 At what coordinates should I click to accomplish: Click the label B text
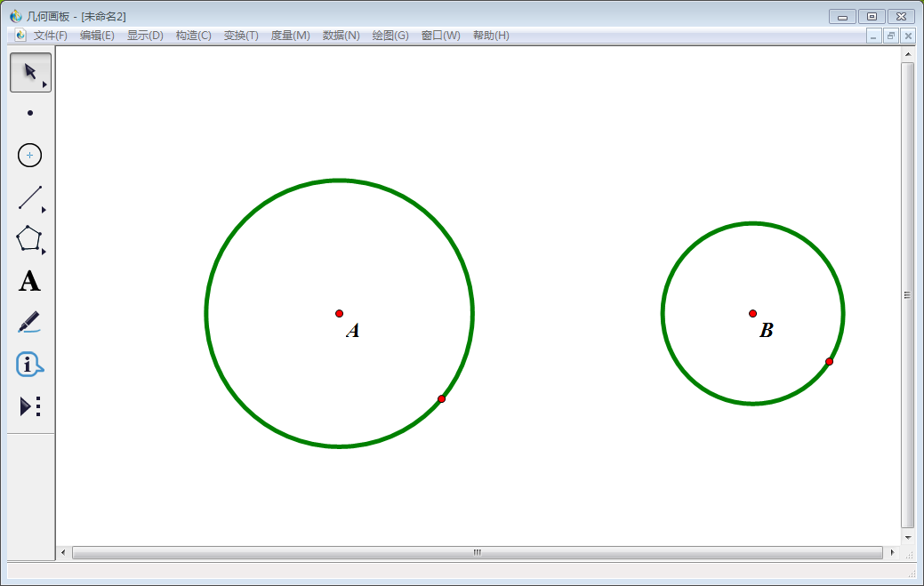(x=766, y=330)
